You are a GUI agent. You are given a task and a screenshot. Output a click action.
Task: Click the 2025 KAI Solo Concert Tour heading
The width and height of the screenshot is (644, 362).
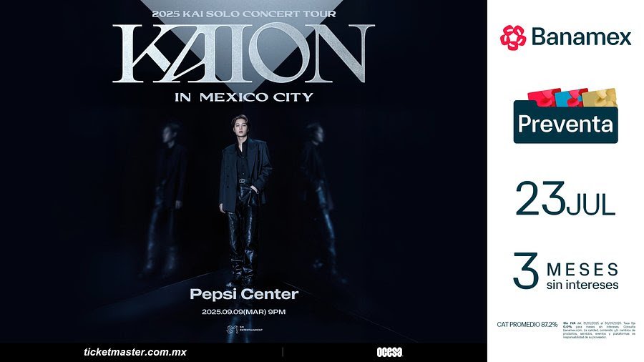pos(244,14)
